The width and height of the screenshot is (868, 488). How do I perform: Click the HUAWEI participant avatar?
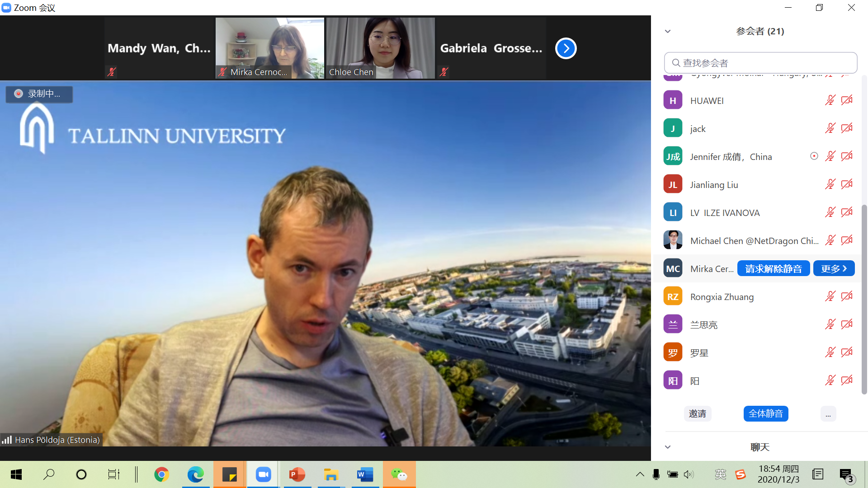673,100
